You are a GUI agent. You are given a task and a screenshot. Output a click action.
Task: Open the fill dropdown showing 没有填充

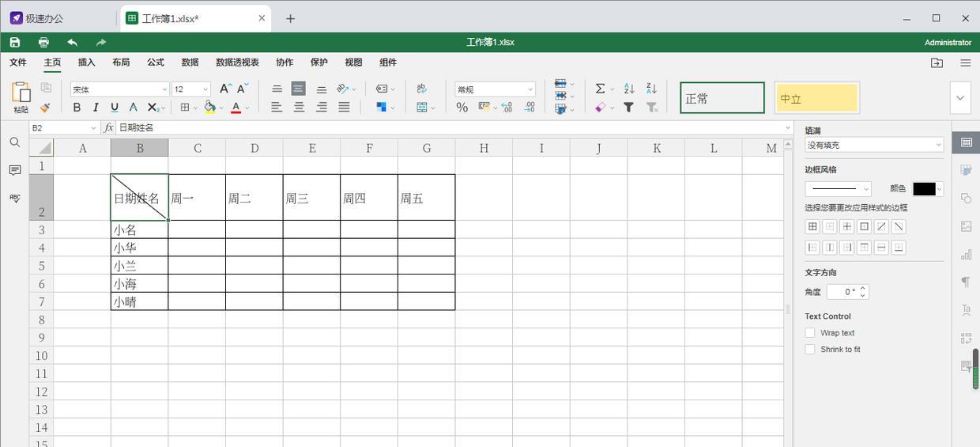[874, 145]
